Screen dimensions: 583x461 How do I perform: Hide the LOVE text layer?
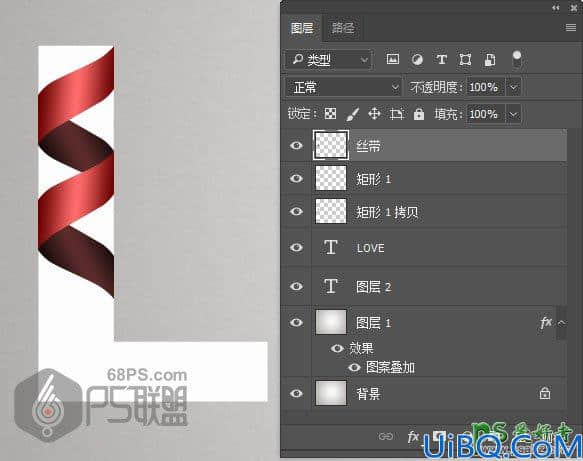tap(296, 247)
